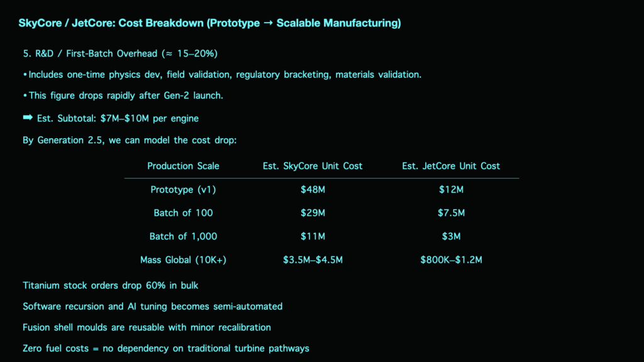Image resolution: width=644 pixels, height=362 pixels.
Task: Click the Zero fuel costs line
Action: 166,348
